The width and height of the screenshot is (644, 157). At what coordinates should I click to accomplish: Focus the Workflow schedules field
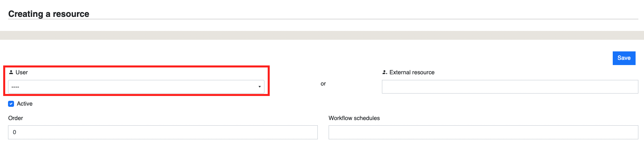(483, 132)
